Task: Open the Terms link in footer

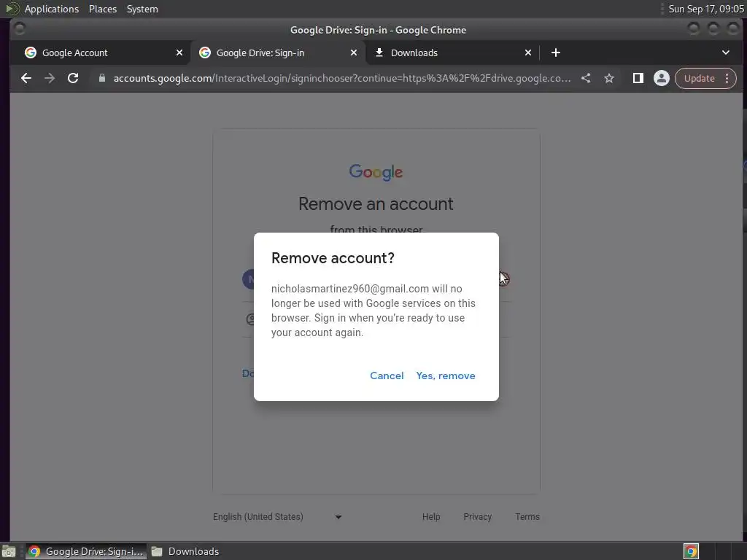Action: [x=527, y=517]
